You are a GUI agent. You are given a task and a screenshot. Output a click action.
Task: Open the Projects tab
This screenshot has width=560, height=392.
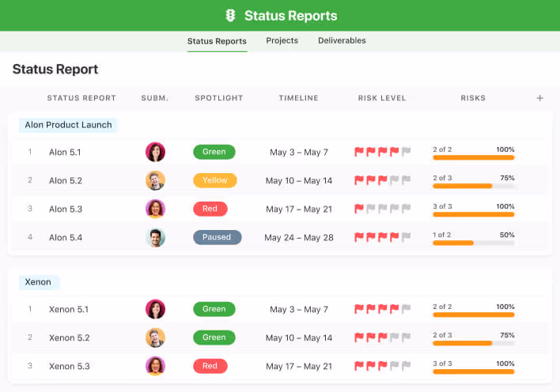[282, 40]
